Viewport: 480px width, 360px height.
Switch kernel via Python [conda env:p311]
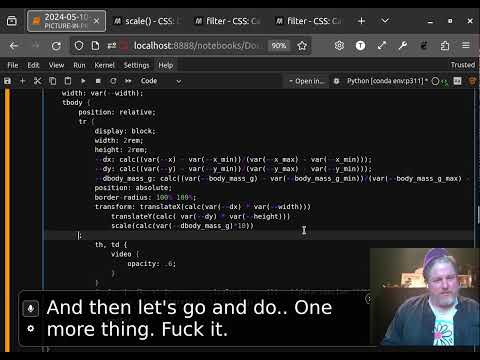pyautogui.click(x=387, y=81)
